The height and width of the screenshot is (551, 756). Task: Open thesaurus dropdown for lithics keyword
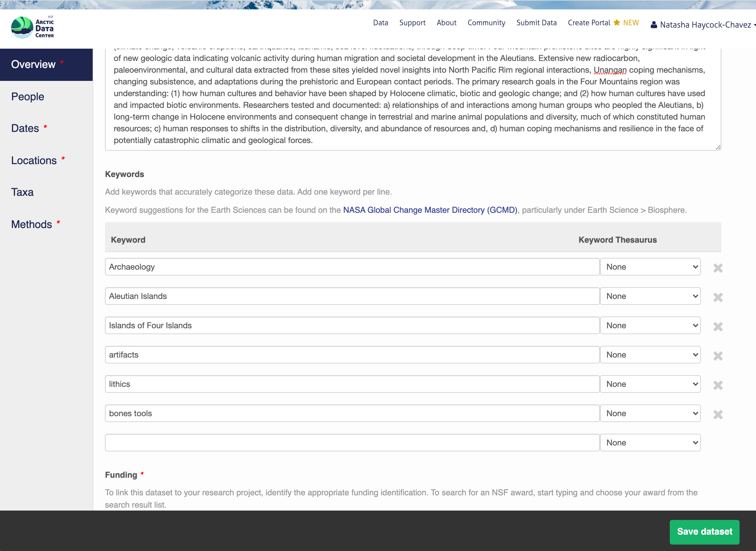[650, 384]
